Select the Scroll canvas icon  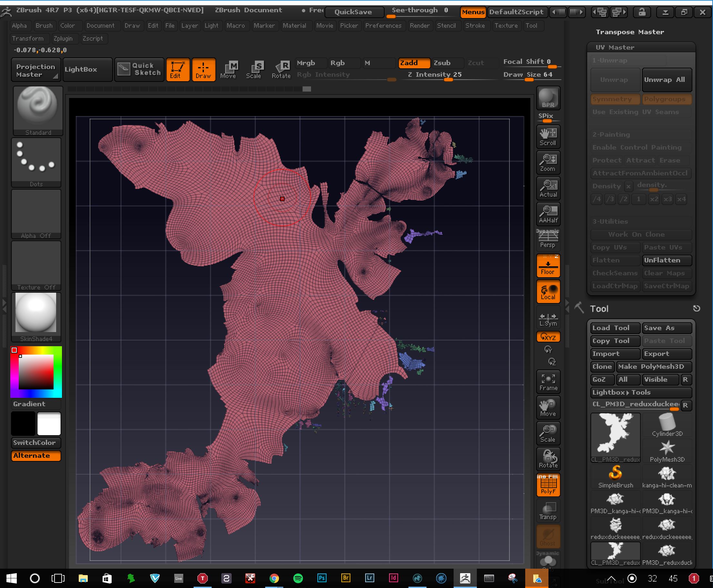(x=548, y=136)
